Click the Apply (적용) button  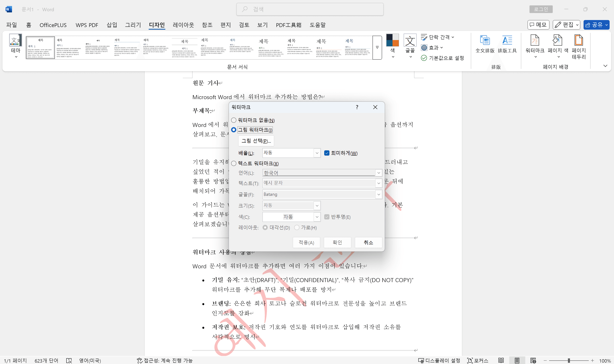point(306,243)
